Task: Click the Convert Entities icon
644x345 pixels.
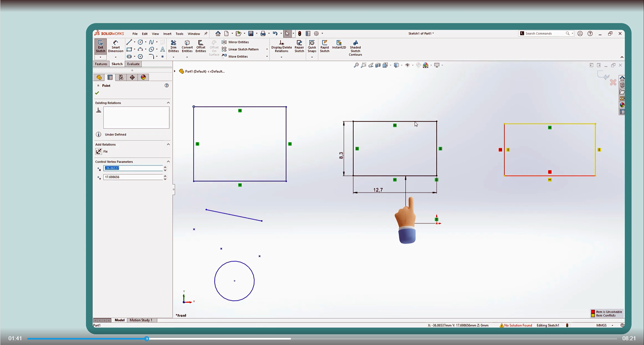Action: pos(187,46)
